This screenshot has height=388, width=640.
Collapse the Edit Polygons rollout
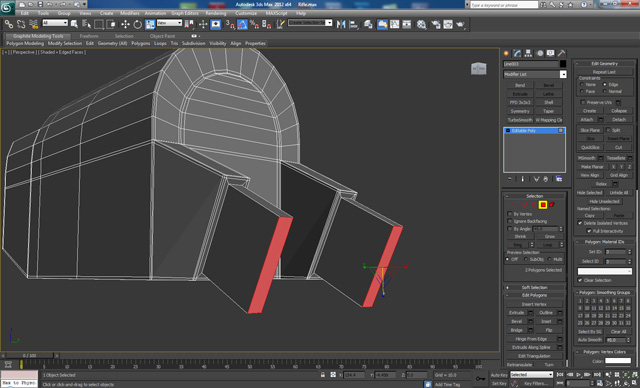[534, 295]
